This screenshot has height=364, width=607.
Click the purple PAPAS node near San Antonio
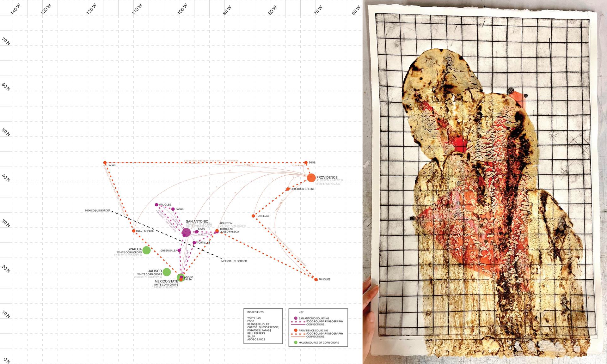[x=173, y=209]
